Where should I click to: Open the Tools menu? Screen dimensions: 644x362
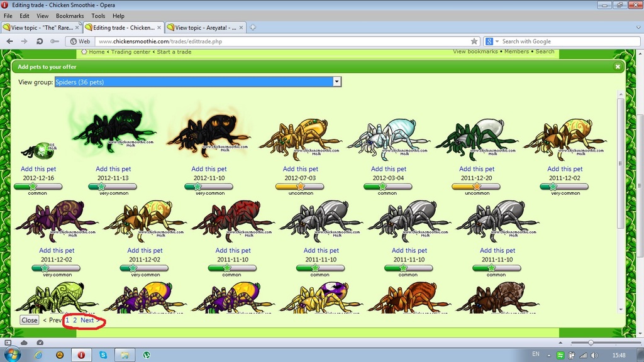98,16
